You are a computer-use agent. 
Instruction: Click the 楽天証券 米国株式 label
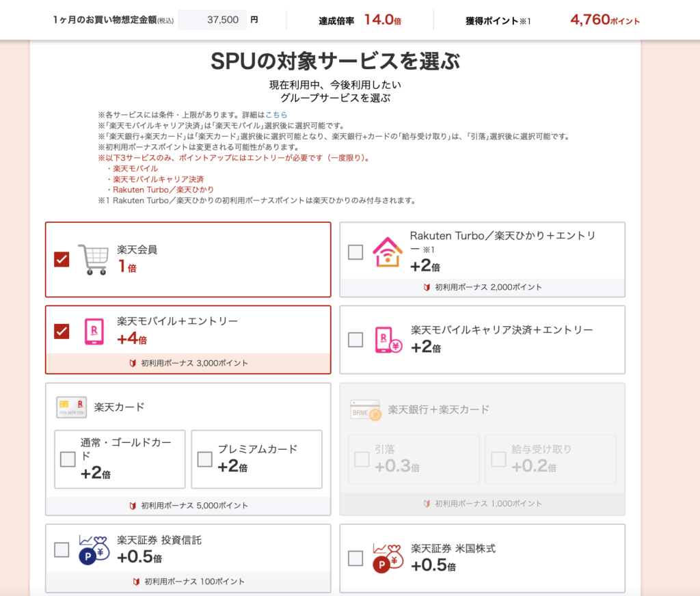tap(453, 549)
